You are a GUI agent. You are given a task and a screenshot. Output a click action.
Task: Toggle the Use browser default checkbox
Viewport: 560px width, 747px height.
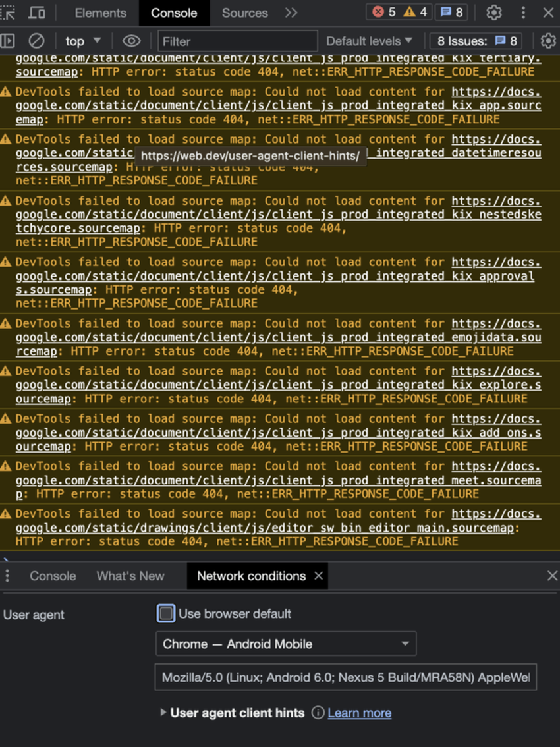[166, 614]
